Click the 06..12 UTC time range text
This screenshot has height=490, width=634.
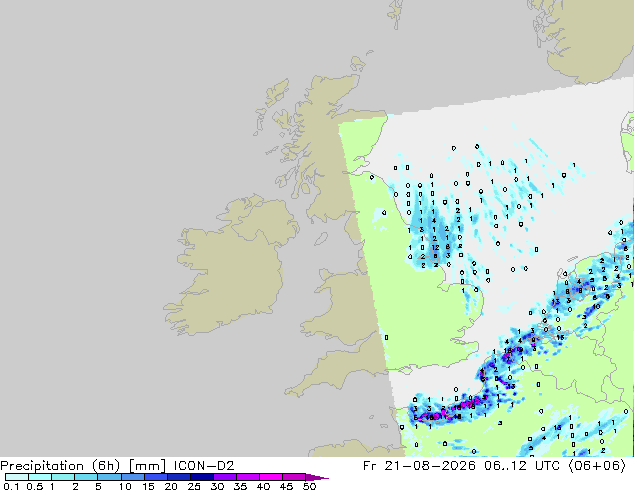tap(521, 466)
